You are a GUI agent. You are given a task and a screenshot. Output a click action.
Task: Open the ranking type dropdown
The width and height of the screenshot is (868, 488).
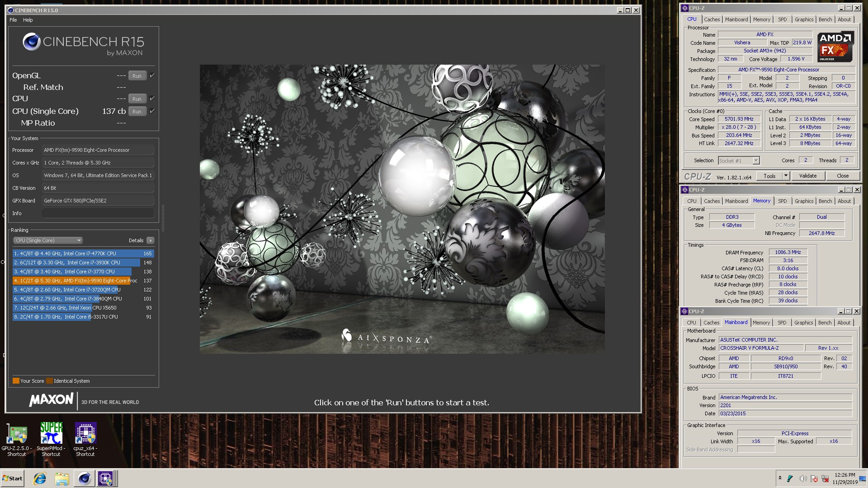(48, 240)
